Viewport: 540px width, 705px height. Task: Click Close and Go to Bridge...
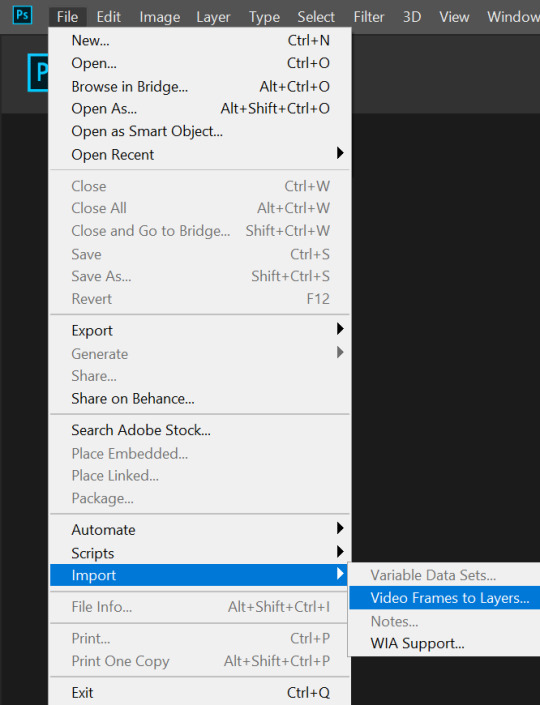tap(200, 231)
